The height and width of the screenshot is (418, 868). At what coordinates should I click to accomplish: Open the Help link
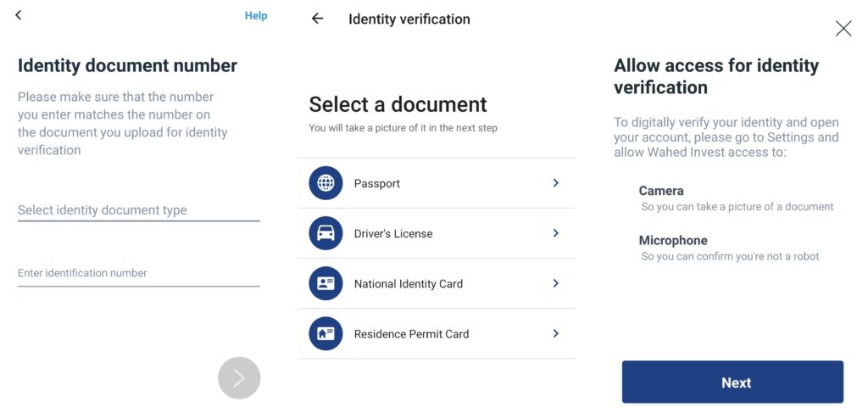coord(256,15)
